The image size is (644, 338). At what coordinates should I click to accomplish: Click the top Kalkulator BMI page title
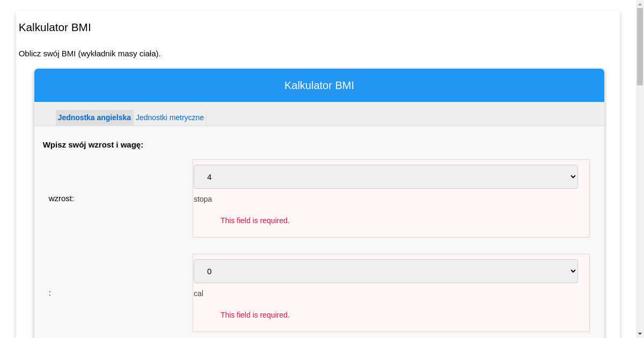(x=55, y=27)
